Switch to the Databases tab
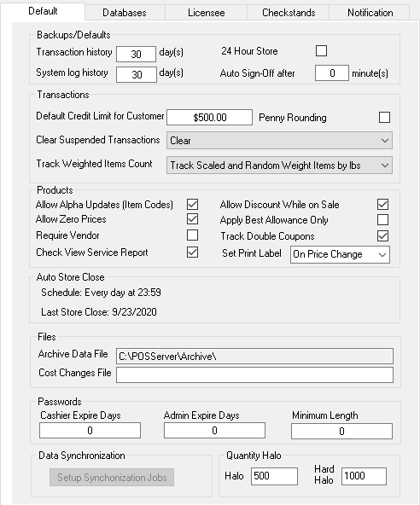The width and height of the screenshot is (420, 505). (x=125, y=13)
